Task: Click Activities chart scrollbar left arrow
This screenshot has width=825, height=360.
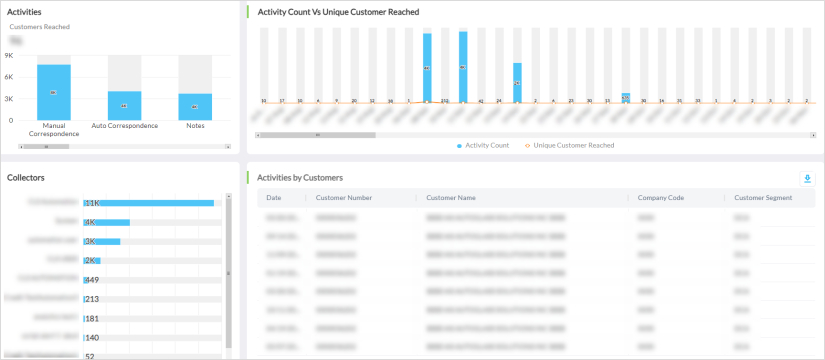Action: pos(21,147)
